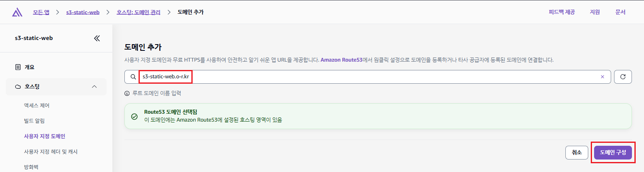
Task: Click the magnifier search icon in domain field
Action: click(x=133, y=77)
